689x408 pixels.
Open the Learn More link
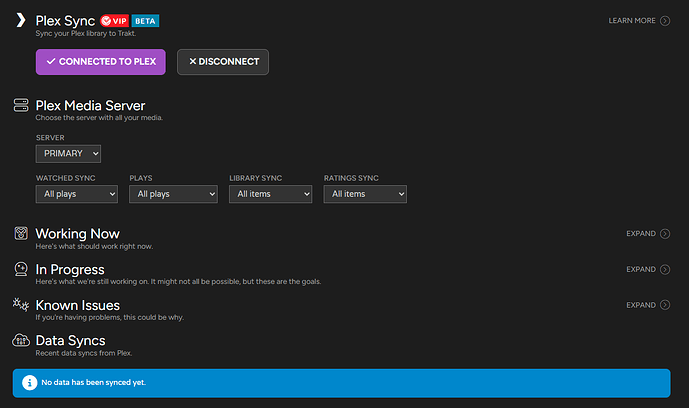tap(639, 21)
